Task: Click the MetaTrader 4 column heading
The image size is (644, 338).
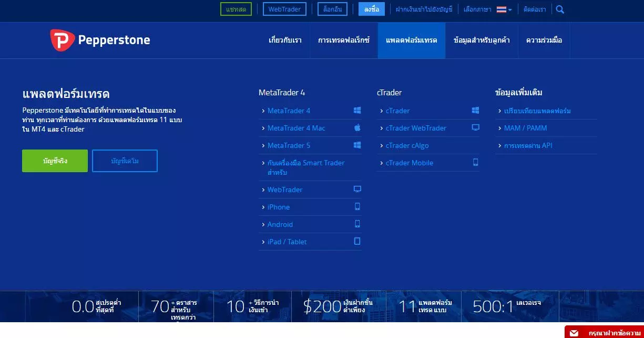Action: tap(282, 93)
